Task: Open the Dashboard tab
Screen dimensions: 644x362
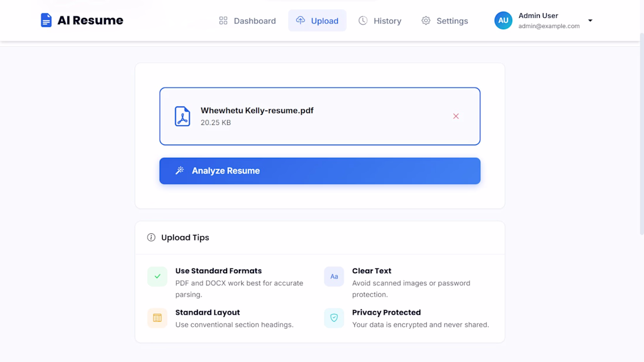Action: pyautogui.click(x=248, y=20)
